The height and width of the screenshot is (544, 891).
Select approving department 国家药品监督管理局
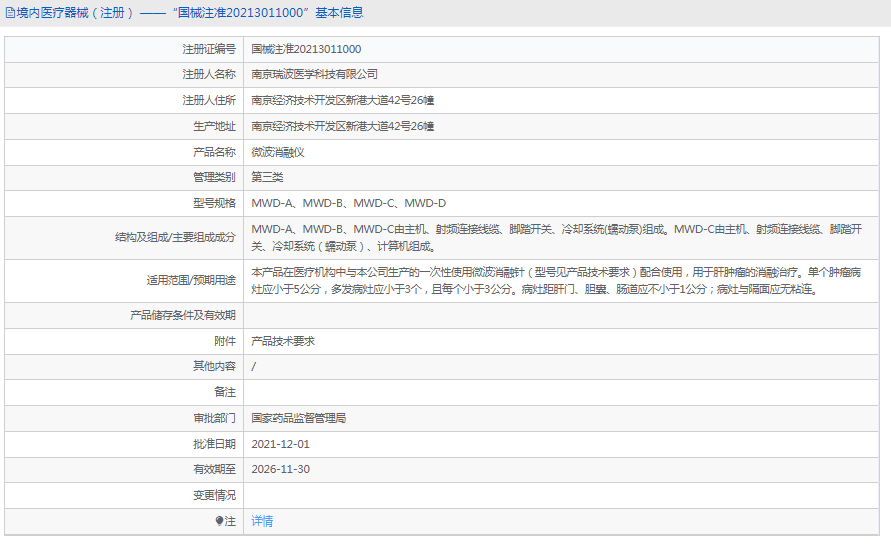[298, 418]
